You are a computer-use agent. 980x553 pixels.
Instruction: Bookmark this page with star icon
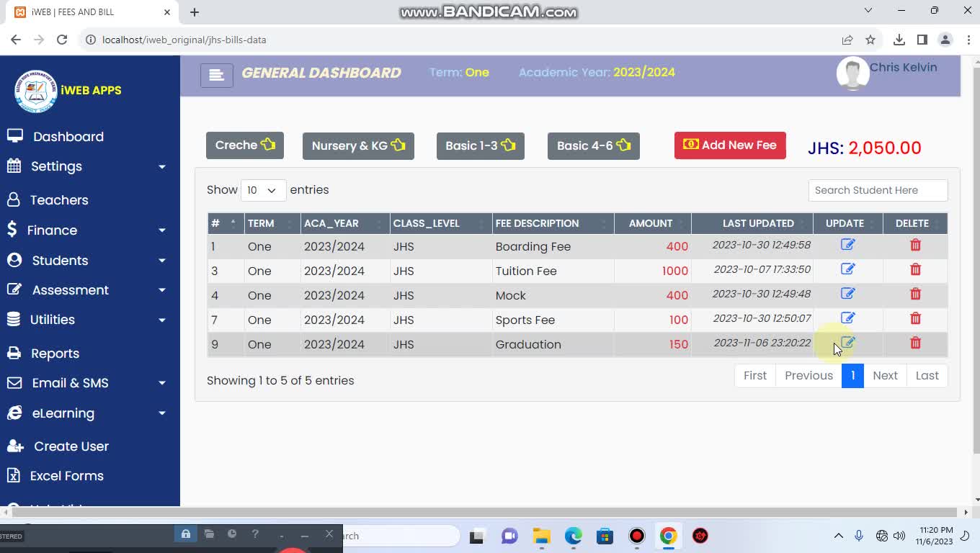pos(870,40)
